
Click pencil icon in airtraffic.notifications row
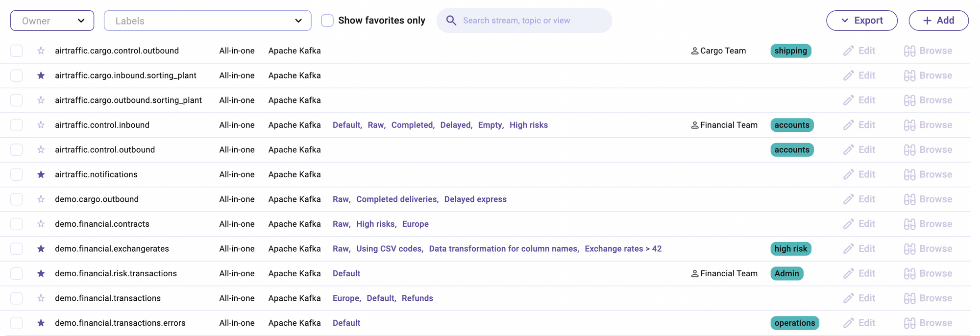[849, 174]
